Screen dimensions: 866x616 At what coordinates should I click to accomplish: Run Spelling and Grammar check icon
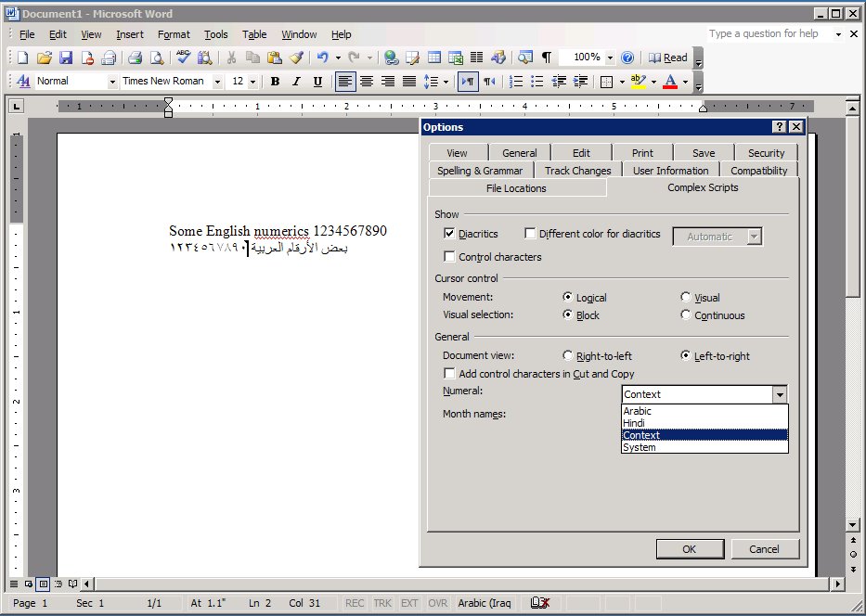click(183, 58)
